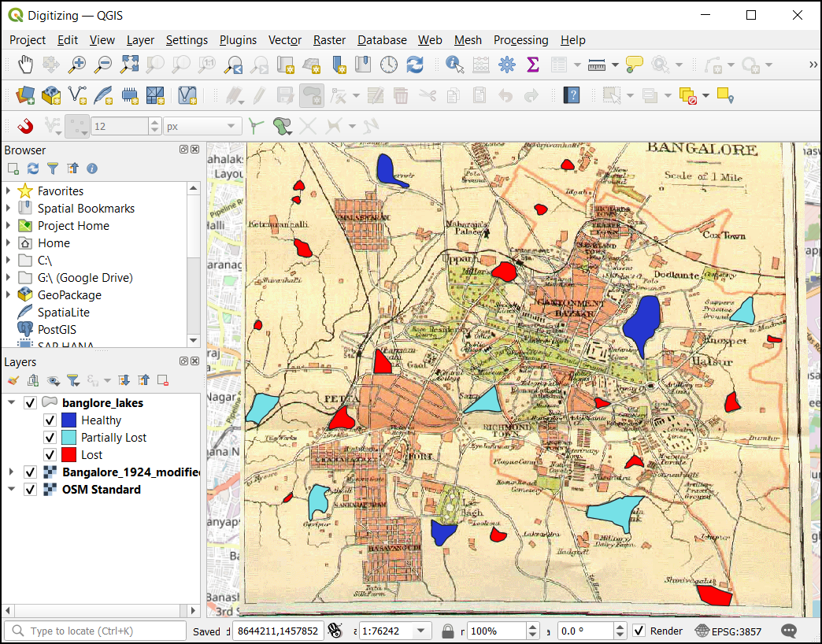The image size is (822, 644).
Task: Toggle the scale lock icon
Action: coord(447,631)
